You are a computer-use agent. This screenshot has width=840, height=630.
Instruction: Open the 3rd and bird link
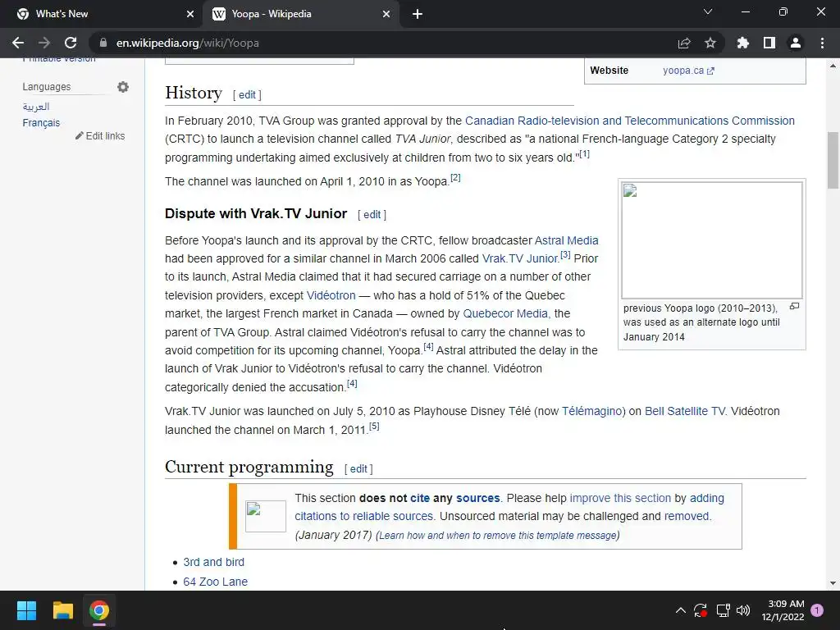214,562
